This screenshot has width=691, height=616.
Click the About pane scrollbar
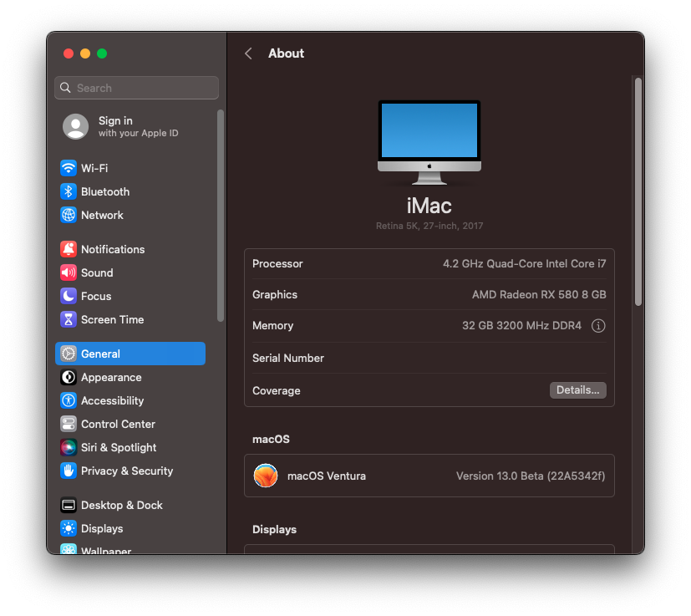click(638, 191)
